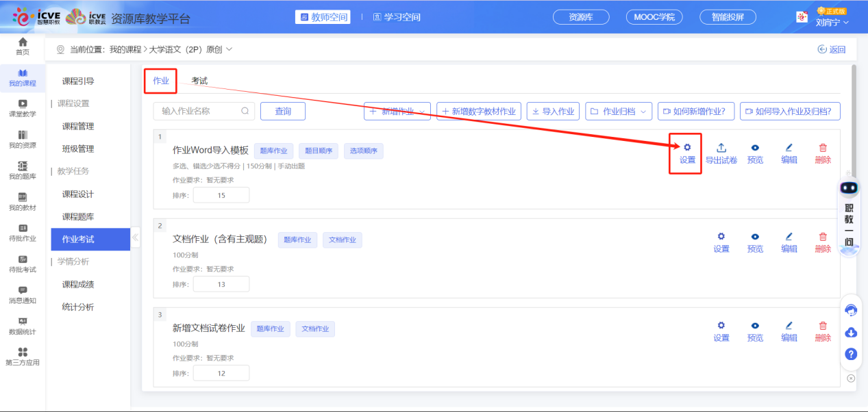Click the 返回 back link
This screenshot has width=868, height=412.
(832, 49)
